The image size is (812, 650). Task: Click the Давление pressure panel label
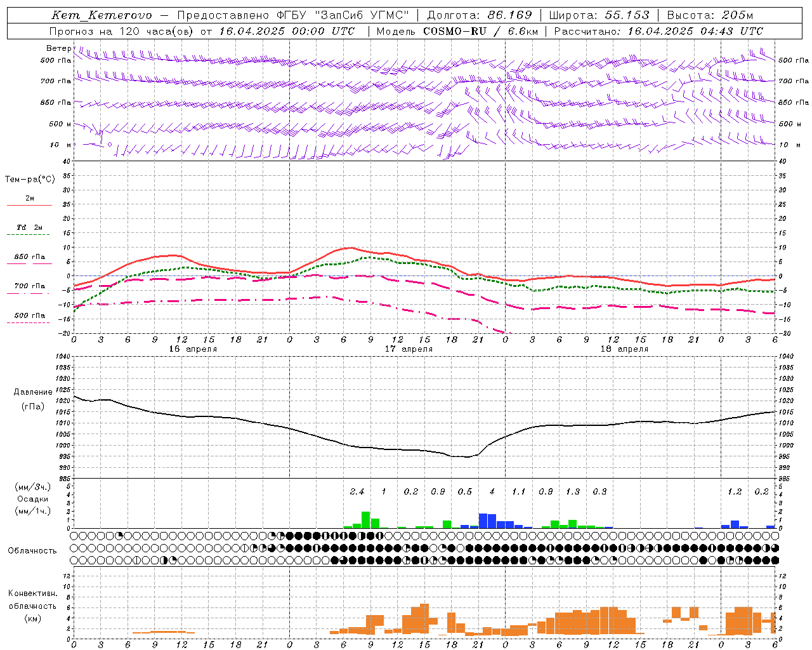33,392
